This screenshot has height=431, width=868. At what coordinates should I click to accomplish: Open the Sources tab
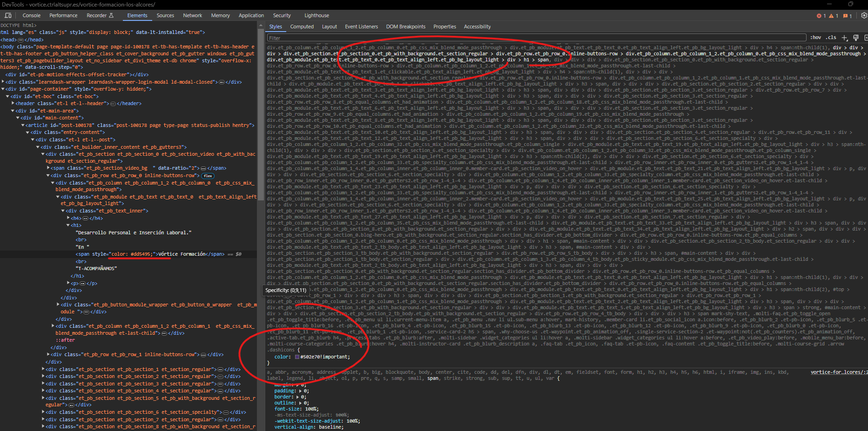tap(165, 15)
